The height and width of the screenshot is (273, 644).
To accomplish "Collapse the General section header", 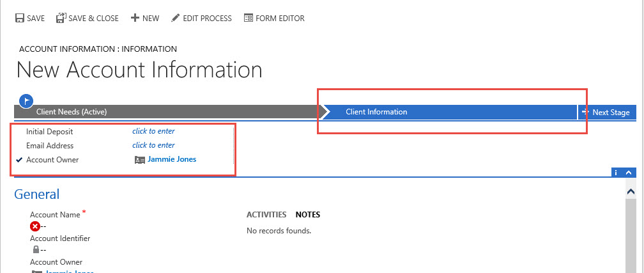I will (37, 194).
